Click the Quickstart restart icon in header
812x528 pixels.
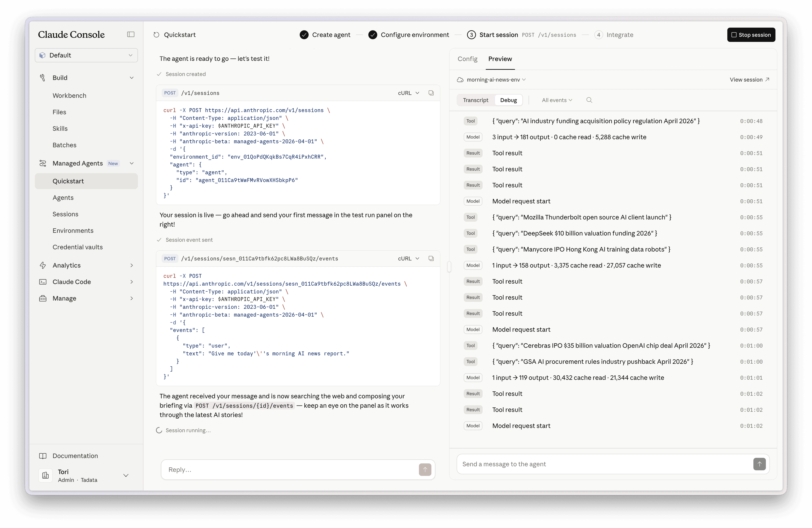pyautogui.click(x=157, y=35)
